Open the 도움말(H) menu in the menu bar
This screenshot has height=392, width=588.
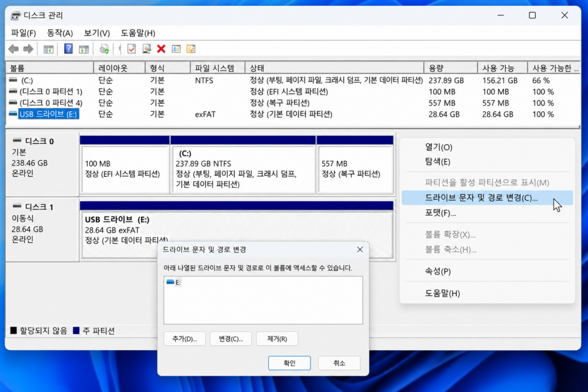point(138,33)
